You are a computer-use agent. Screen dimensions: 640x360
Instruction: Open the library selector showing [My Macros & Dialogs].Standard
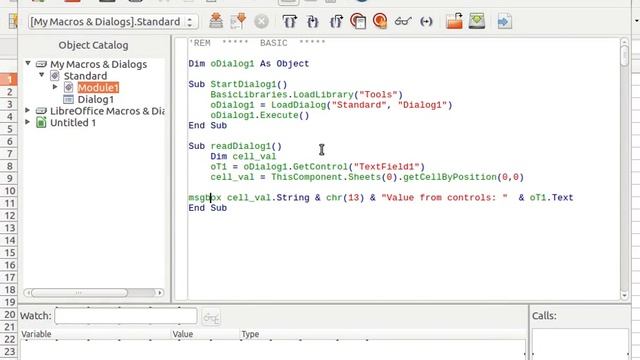[x=113, y=22]
